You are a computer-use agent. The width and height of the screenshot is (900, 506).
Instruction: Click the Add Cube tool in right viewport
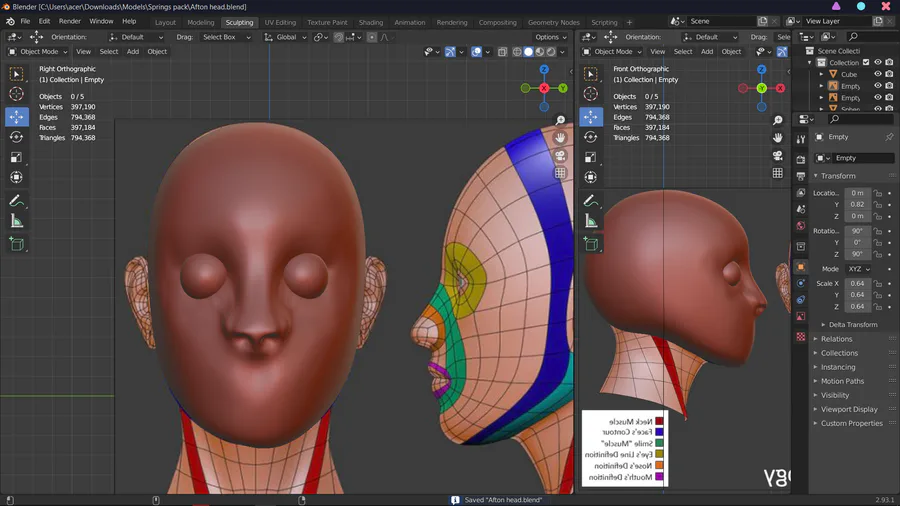tap(591, 243)
